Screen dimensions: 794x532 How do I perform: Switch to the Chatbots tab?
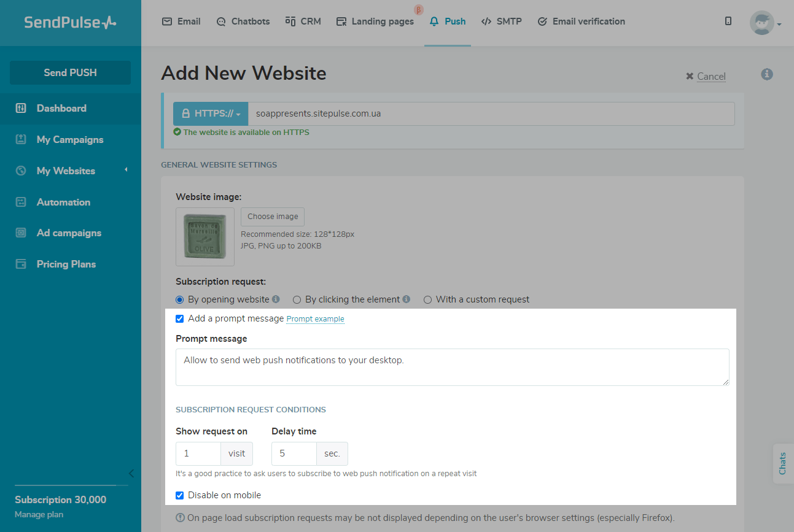click(x=243, y=21)
